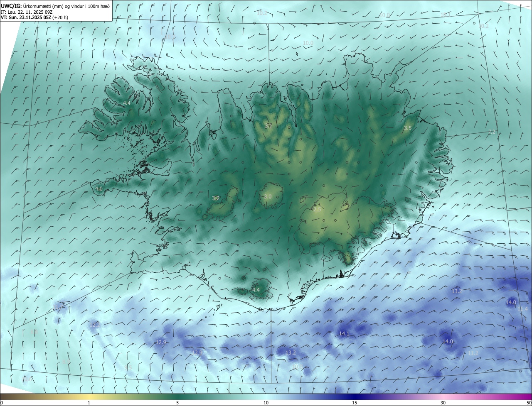Click the 3.5 value label on the map
This screenshot has height=406, width=532.
(408, 128)
